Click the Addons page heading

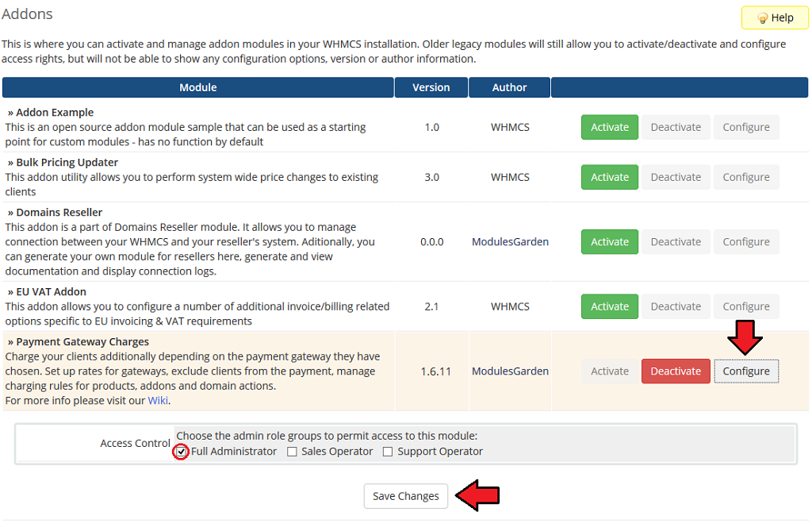(27, 14)
